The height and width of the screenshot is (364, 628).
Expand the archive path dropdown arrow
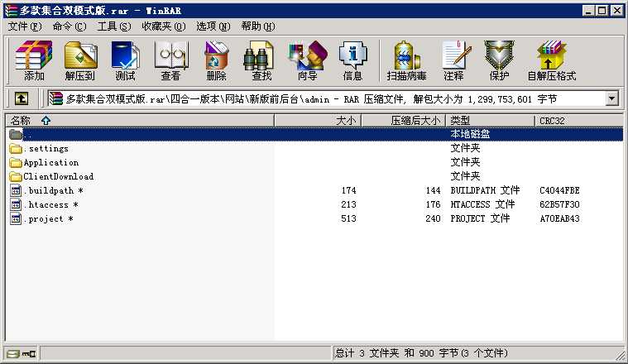[611, 98]
